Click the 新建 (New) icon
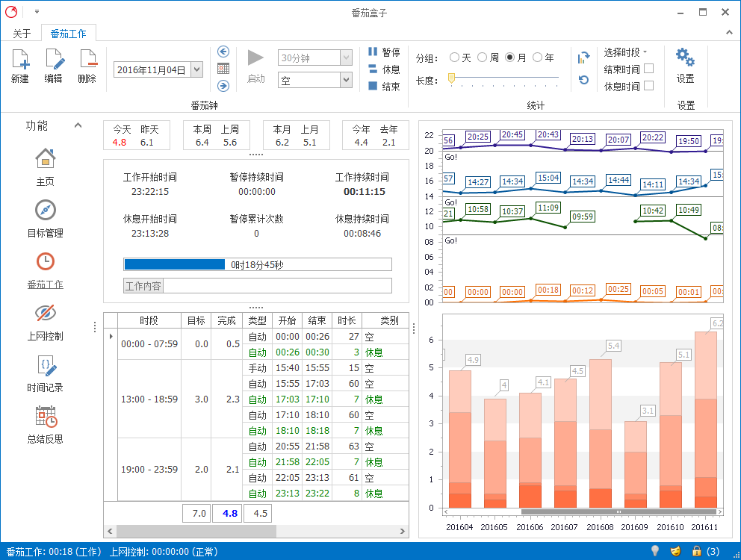The width and height of the screenshot is (741, 560). 20,59
